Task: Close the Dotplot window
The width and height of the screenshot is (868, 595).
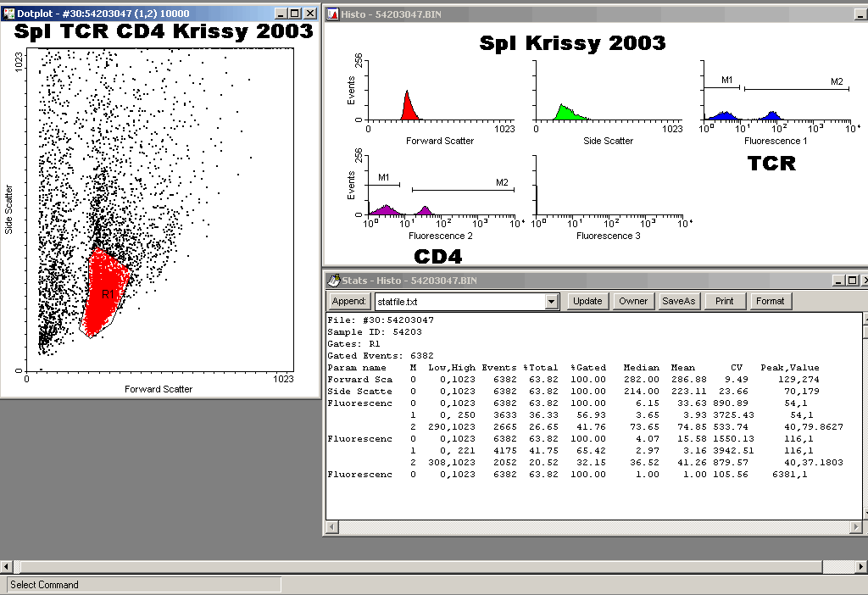Action: click(x=309, y=14)
